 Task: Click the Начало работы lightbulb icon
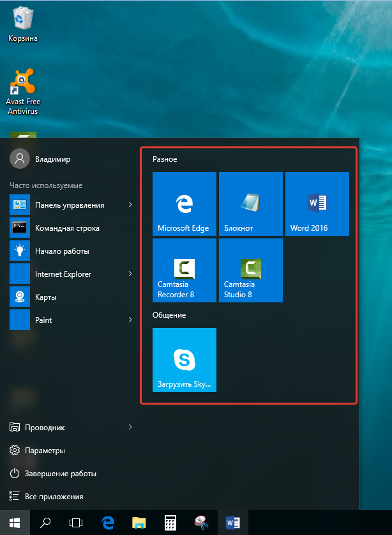pyautogui.click(x=20, y=251)
